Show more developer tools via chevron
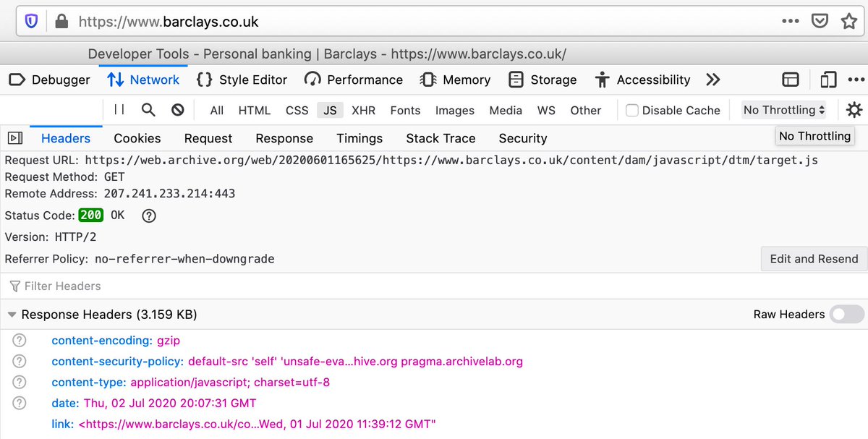The width and height of the screenshot is (868, 439). (x=713, y=80)
